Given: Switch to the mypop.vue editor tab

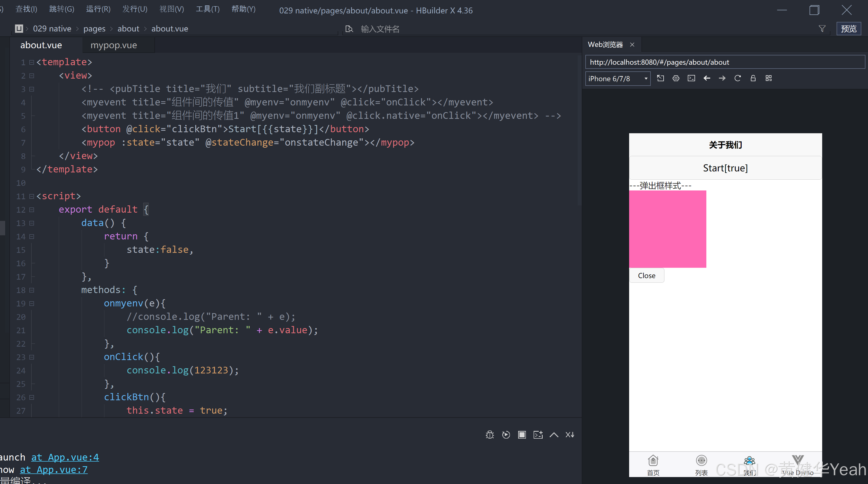Looking at the screenshot, I should 114,45.
